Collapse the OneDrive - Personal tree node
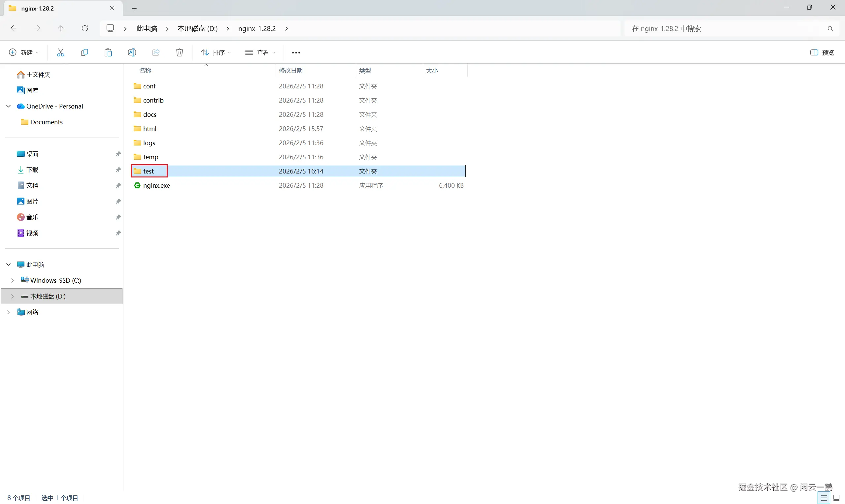This screenshot has width=845, height=504. [9, 106]
